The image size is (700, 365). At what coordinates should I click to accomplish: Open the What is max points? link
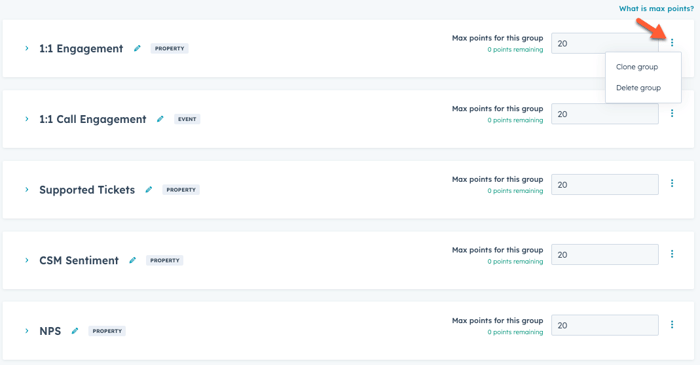coord(656,8)
